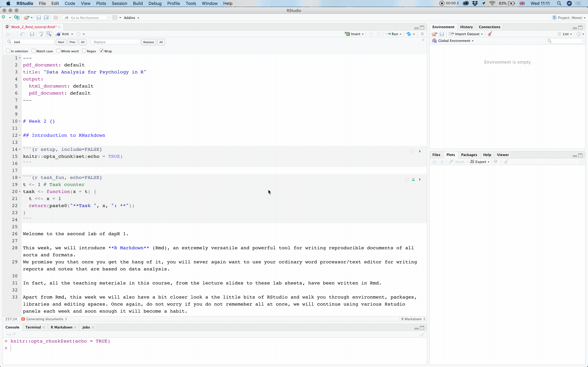Open the Global Environment dropdown

pyautogui.click(x=456, y=41)
